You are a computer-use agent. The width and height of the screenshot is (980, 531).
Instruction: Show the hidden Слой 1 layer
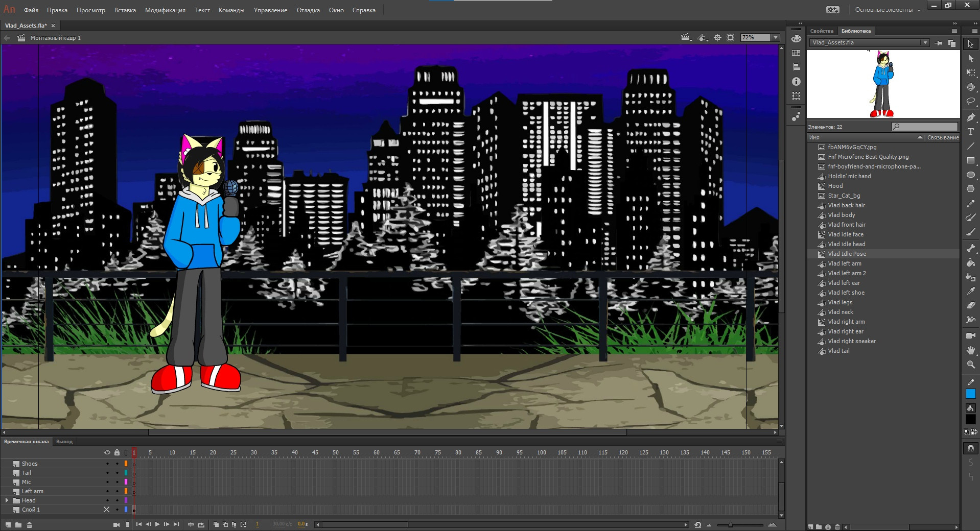pos(106,510)
